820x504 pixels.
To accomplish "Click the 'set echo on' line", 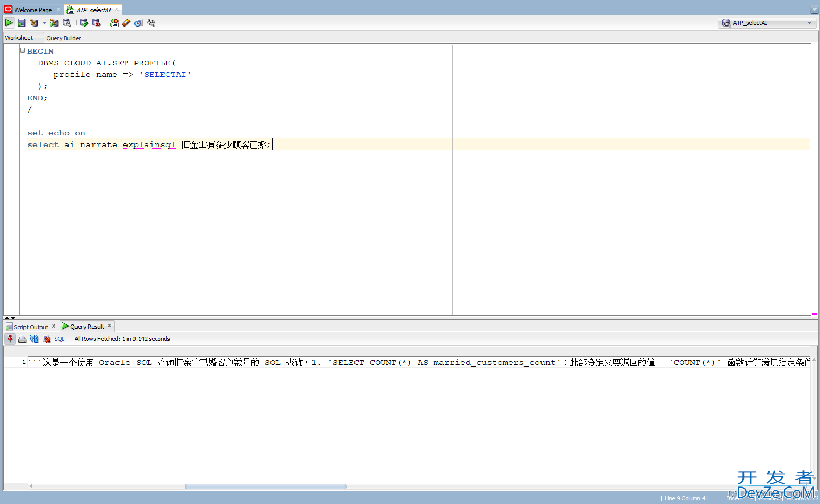I will tap(56, 133).
